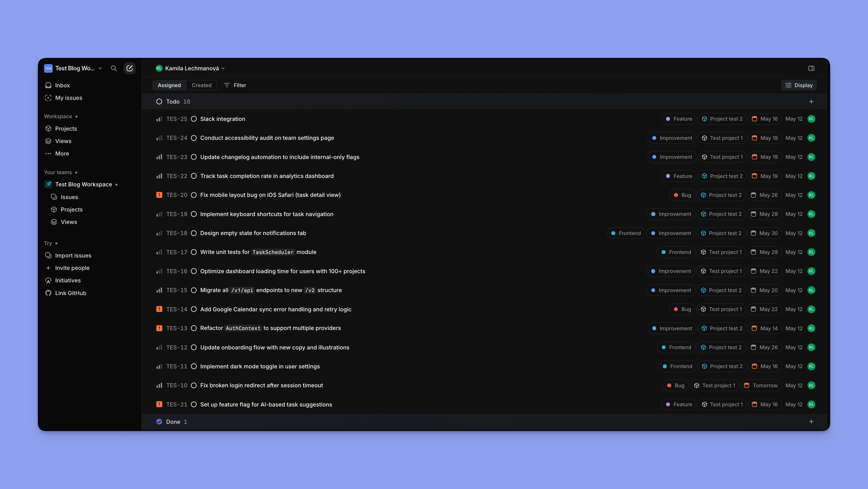
Task: Toggle status circle of TES-10
Action: 194,385
